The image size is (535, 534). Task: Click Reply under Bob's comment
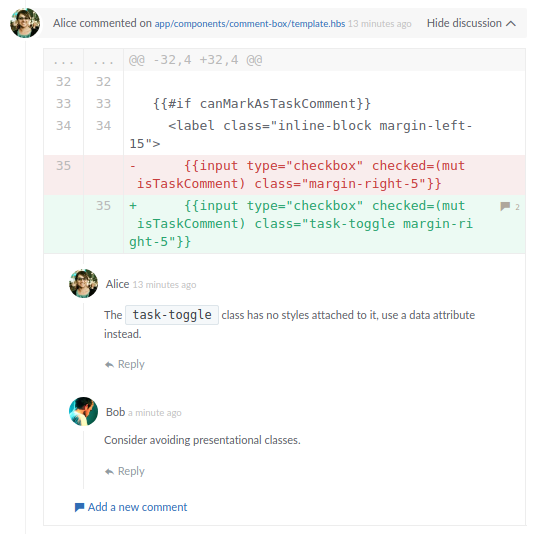pos(131,472)
